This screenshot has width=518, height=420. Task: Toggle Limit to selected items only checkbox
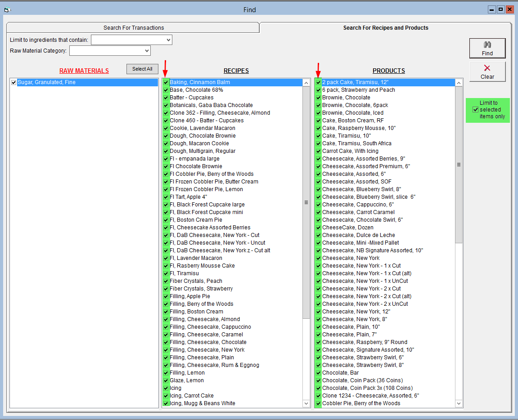pos(475,110)
